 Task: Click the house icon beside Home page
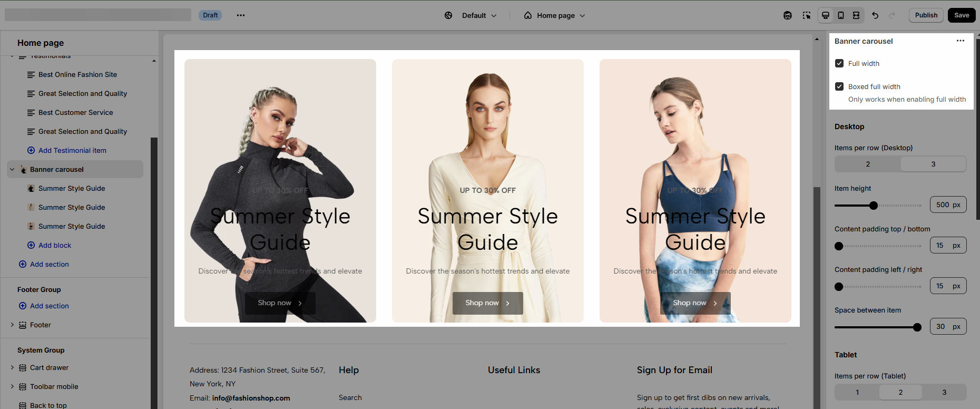(x=527, y=15)
